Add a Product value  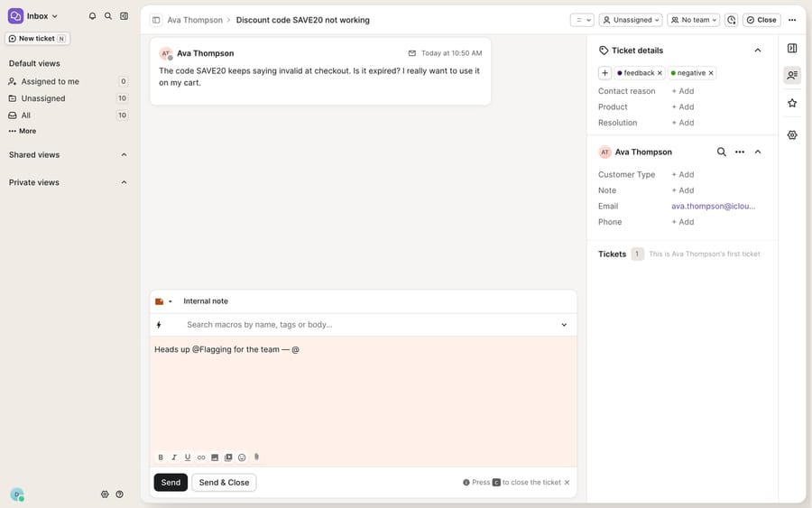coord(683,106)
